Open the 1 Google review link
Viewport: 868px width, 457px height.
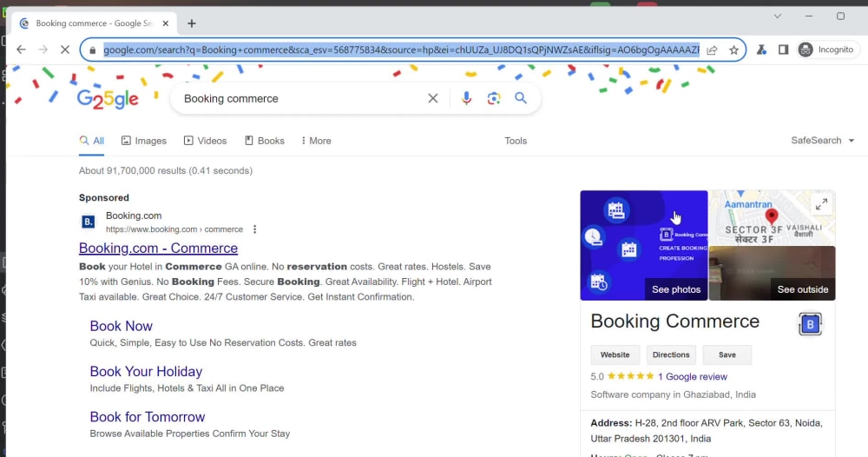click(693, 377)
